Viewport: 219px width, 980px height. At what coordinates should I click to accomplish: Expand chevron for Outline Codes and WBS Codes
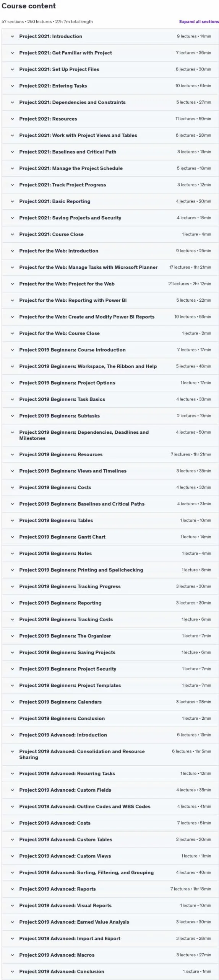[x=12, y=806]
